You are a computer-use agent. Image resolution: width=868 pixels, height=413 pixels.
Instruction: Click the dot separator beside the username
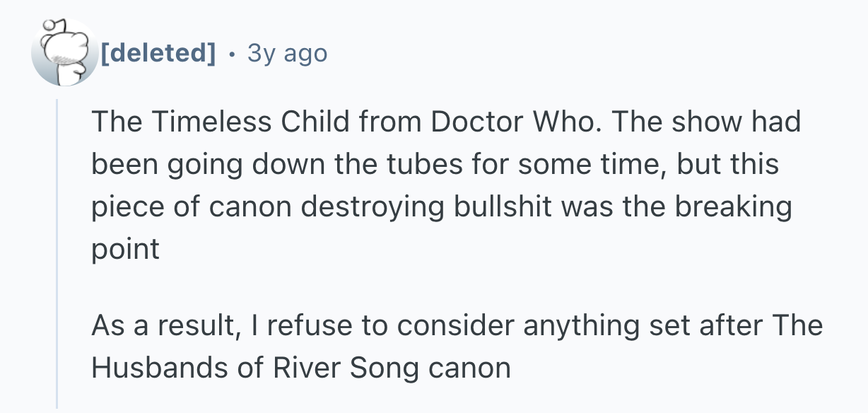pyautogui.click(x=232, y=53)
